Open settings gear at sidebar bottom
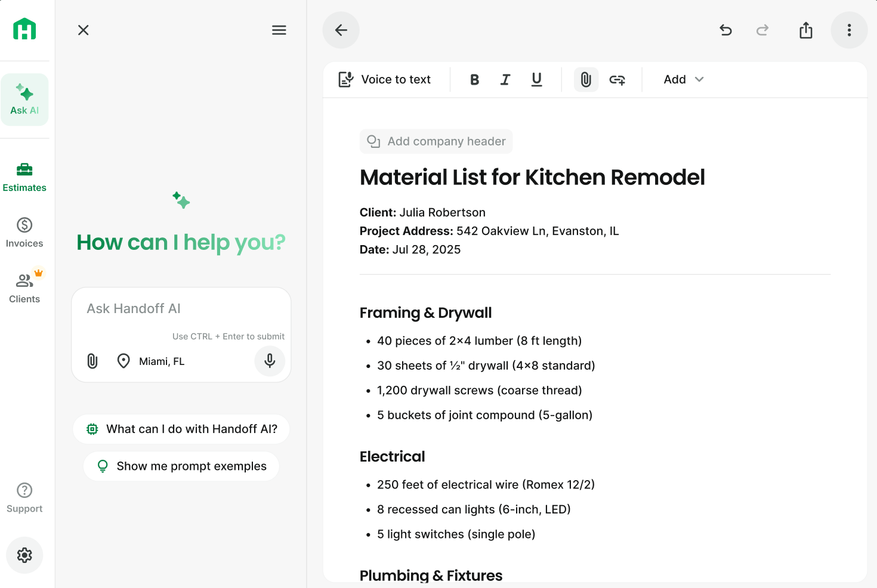877x588 pixels. click(x=24, y=555)
